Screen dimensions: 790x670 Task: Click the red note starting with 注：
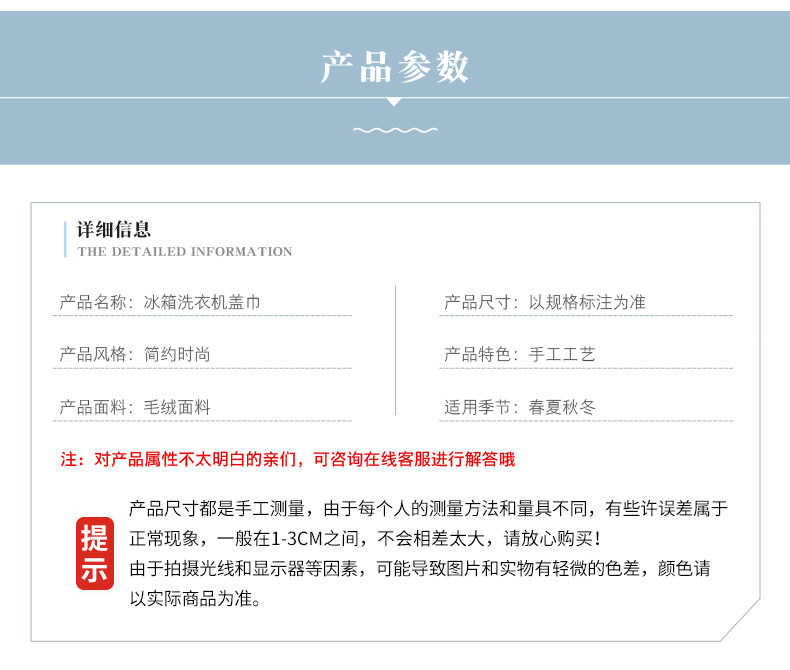(288, 459)
